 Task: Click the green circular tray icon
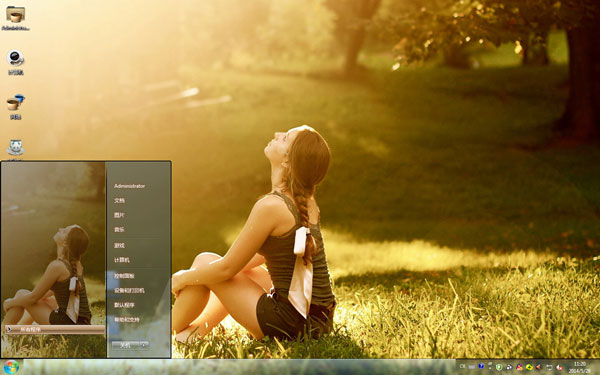point(499,367)
